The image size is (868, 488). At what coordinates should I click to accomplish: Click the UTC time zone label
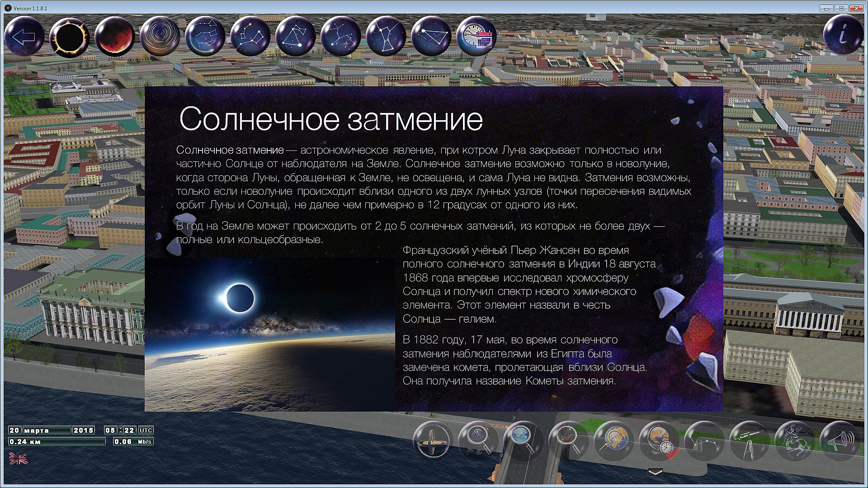(146, 430)
